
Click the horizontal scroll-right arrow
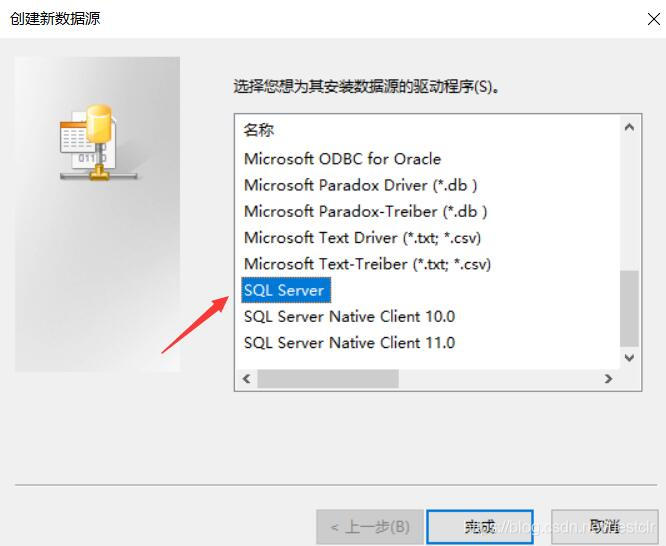click(609, 379)
